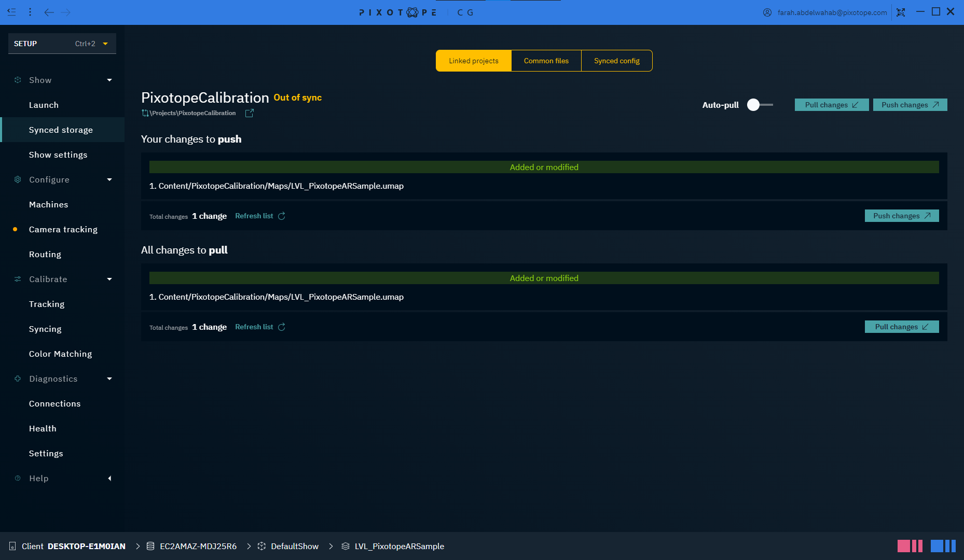Click the Calibrate section icon

(18, 279)
